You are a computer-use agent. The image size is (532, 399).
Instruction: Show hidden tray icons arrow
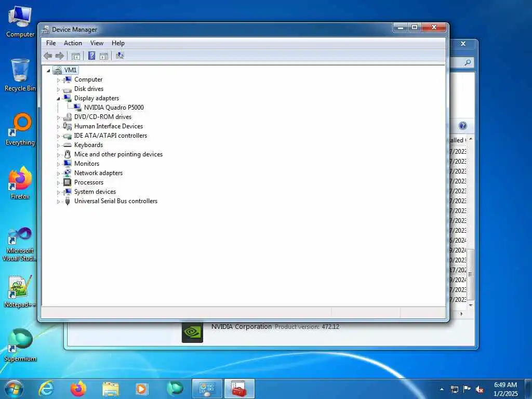(x=442, y=390)
